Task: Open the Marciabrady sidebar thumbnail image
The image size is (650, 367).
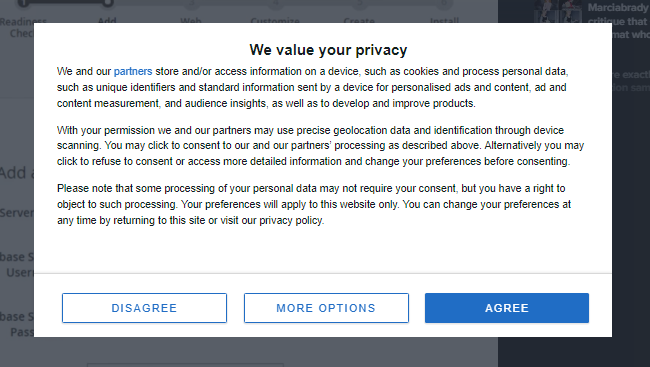Action: [558, 11]
